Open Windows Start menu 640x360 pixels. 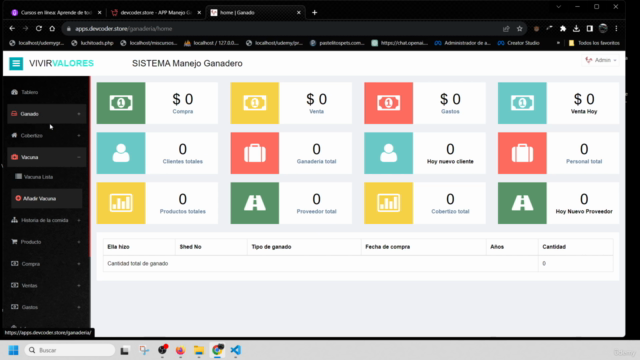[x=13, y=350]
